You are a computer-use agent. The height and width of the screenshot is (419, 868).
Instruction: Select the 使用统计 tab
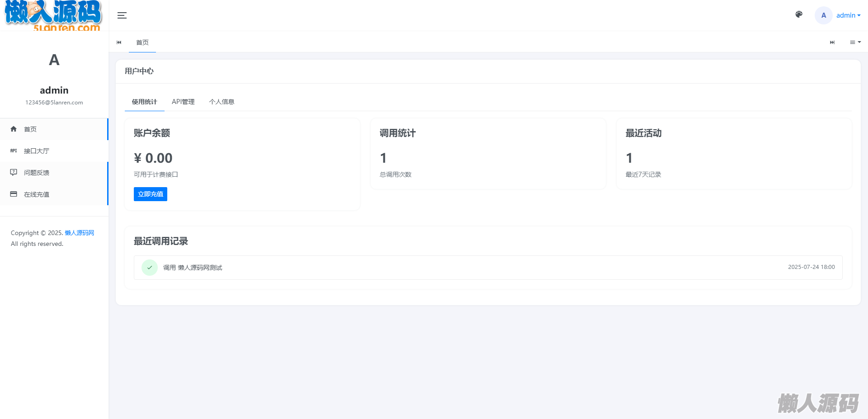[144, 102]
